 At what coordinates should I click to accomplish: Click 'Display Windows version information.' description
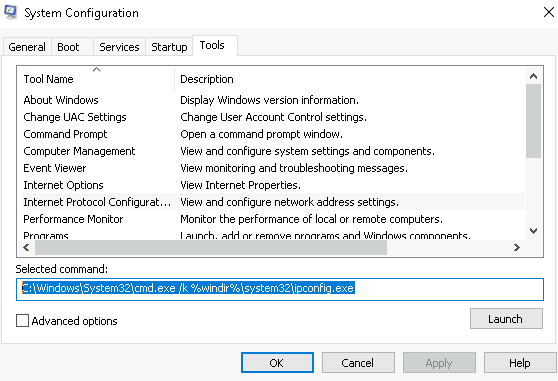(269, 100)
